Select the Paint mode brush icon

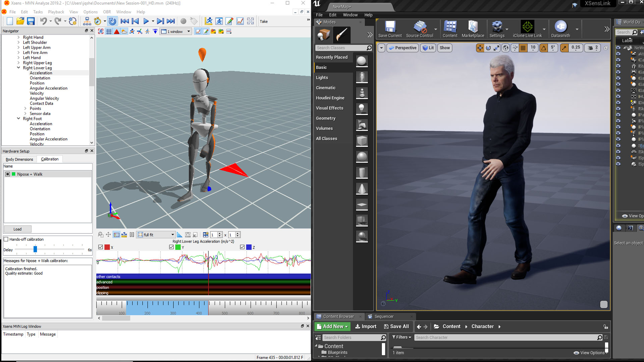(341, 35)
